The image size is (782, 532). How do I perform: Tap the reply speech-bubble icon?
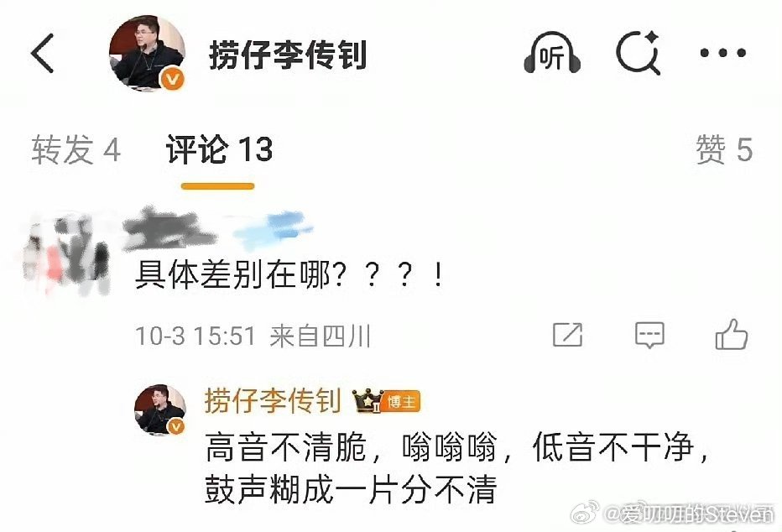coord(649,335)
